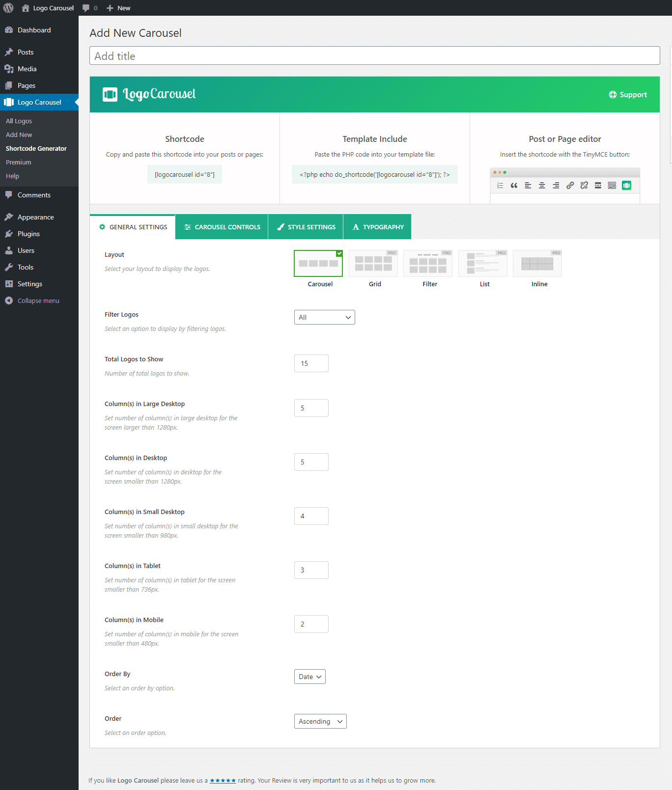
Task: Open the site home icon for Logo Carousel
Action: (26, 8)
